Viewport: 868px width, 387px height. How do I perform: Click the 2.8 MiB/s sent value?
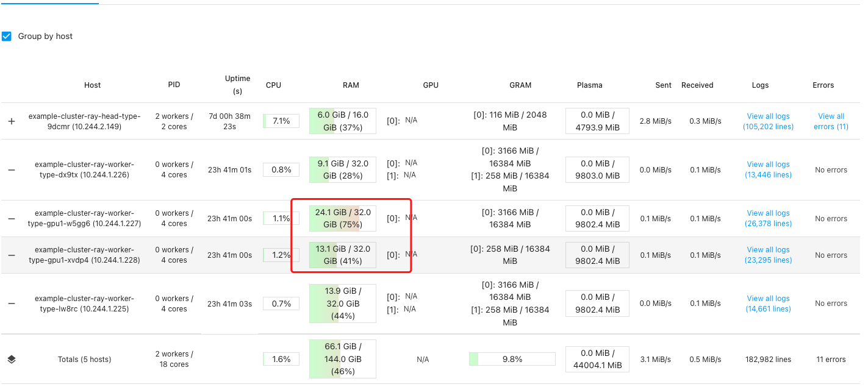point(655,121)
